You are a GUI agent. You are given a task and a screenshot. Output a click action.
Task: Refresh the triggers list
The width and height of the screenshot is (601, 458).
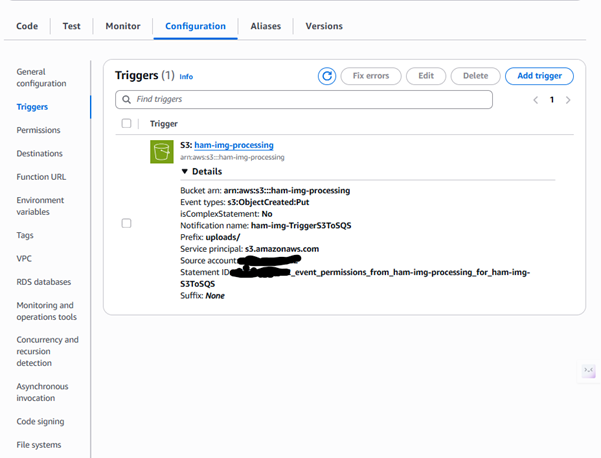pos(327,76)
